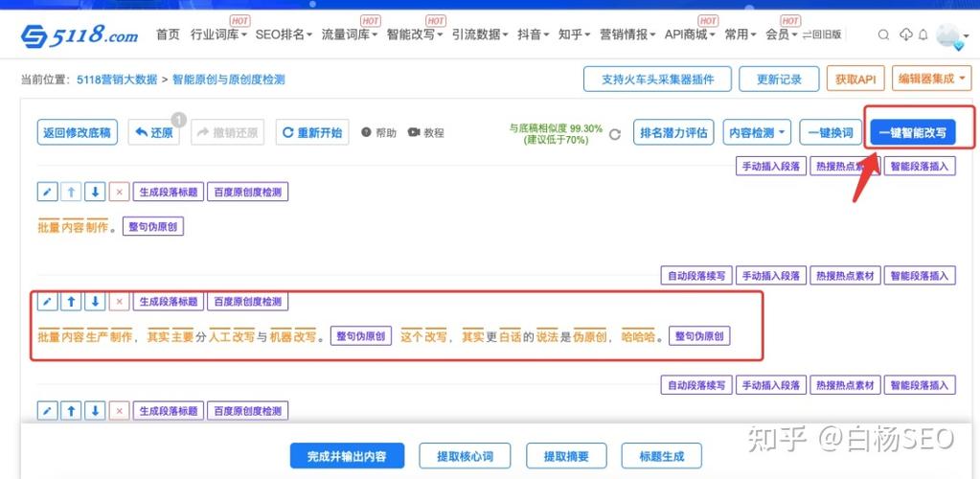Go to 首页 in the navigation

168,35
